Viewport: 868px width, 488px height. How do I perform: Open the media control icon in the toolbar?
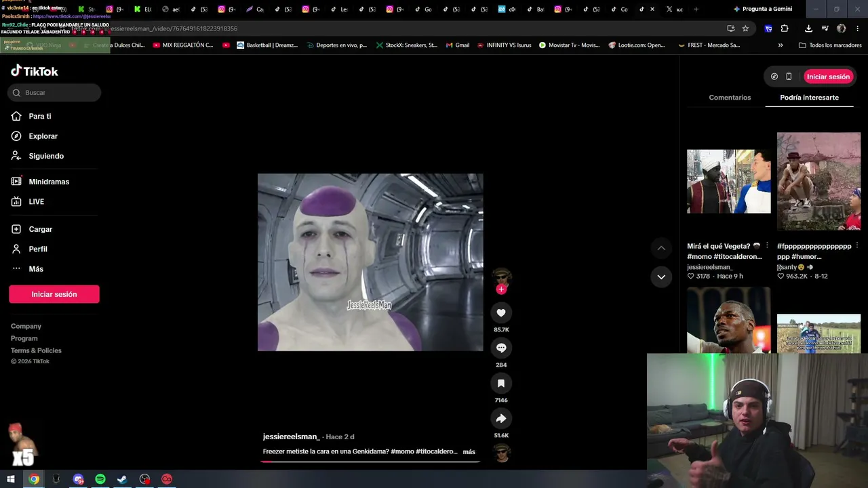click(825, 28)
